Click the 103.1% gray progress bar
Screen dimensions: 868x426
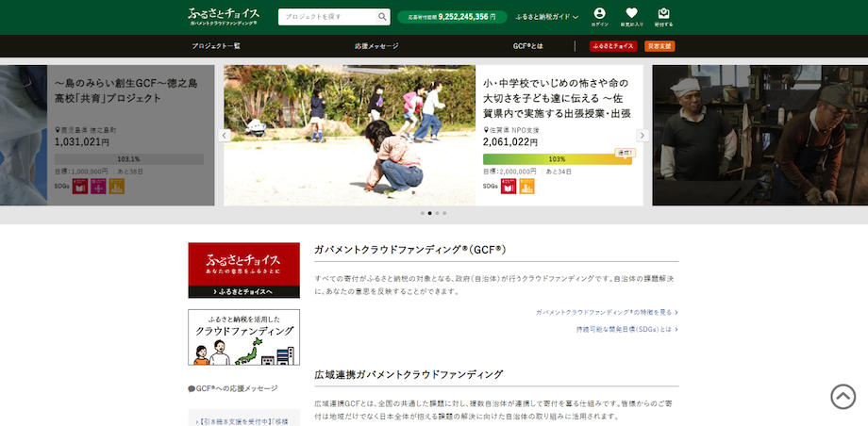click(x=129, y=159)
